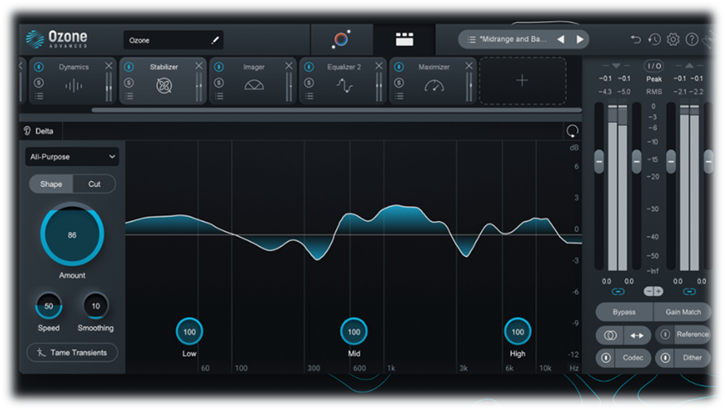
Task: Click the Mid band knob at 100
Action: click(354, 331)
